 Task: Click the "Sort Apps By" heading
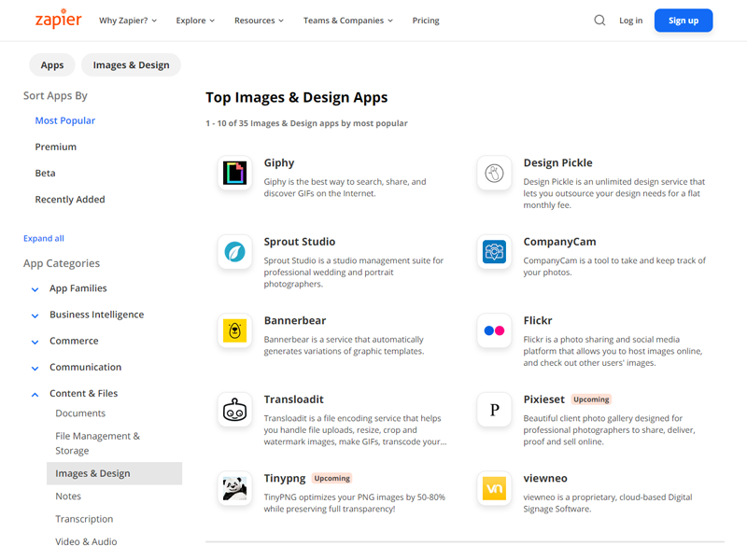tap(55, 96)
